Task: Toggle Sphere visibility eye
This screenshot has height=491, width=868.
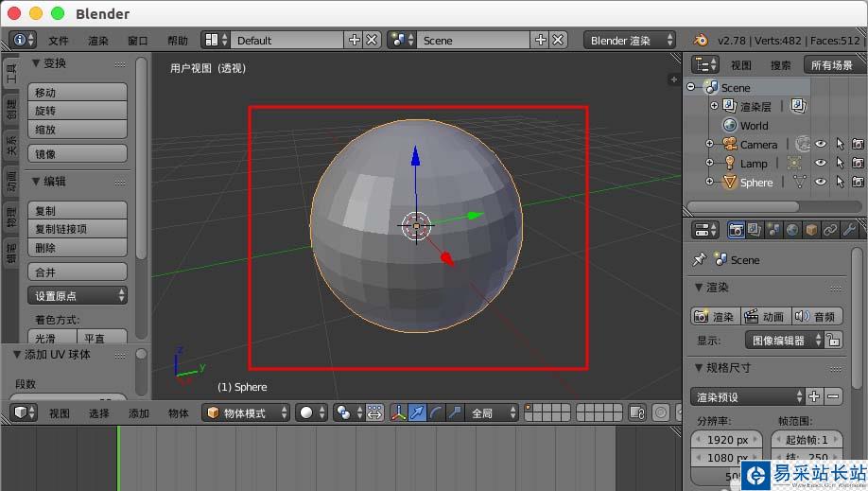Action: point(821,182)
